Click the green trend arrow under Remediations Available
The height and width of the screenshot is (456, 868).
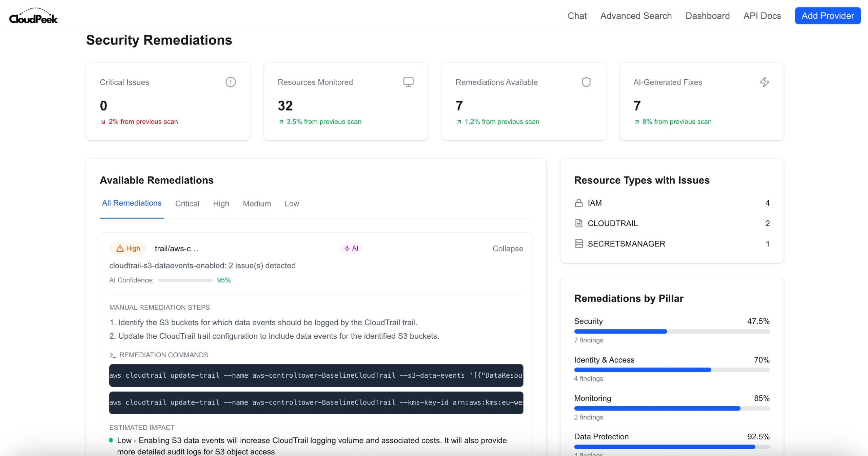(459, 122)
